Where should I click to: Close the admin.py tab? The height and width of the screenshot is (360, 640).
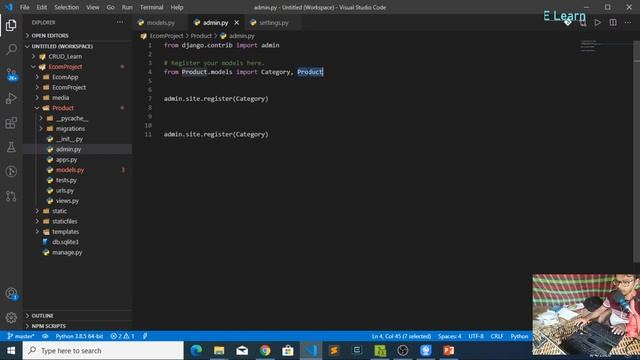(x=236, y=23)
